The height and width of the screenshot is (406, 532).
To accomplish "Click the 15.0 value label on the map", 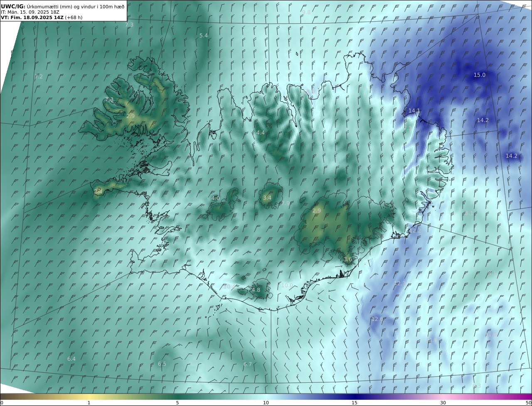I will pos(480,75).
